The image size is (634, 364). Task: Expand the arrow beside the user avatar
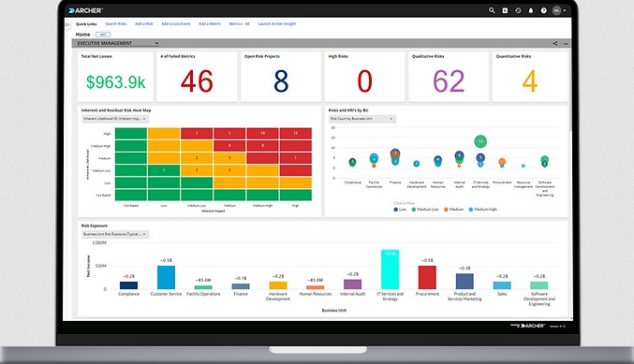[x=565, y=10]
